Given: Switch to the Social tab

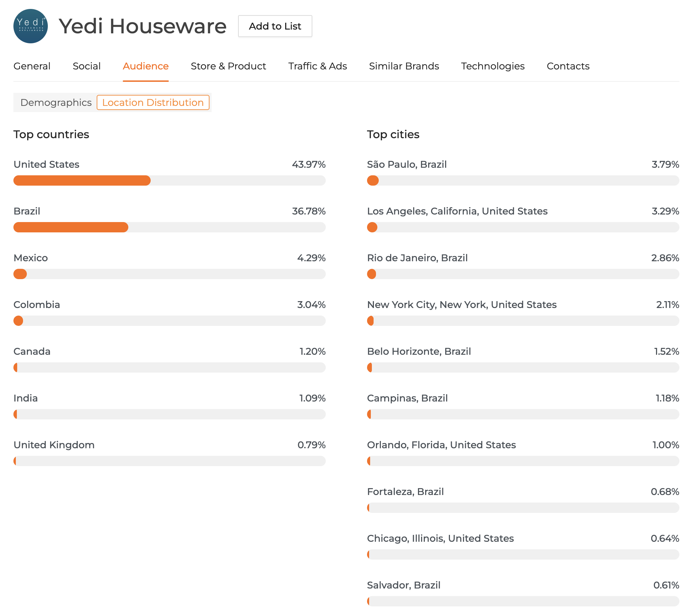Looking at the screenshot, I should pyautogui.click(x=87, y=66).
